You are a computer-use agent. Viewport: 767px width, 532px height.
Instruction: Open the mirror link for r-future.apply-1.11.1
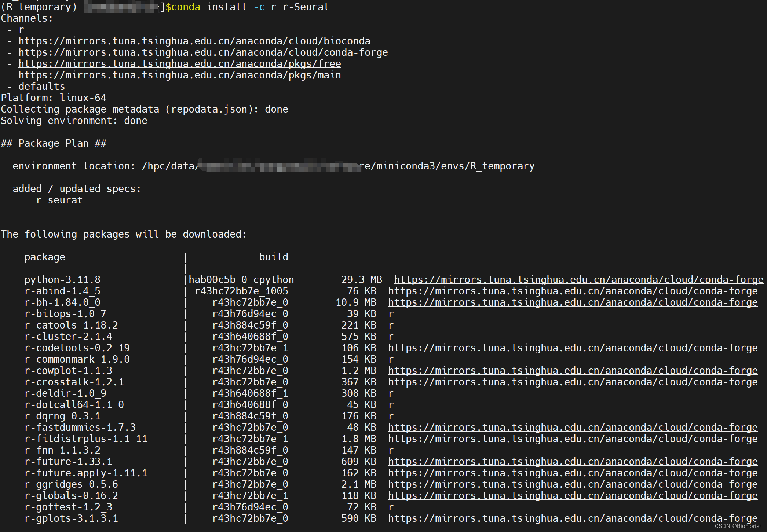click(x=573, y=473)
